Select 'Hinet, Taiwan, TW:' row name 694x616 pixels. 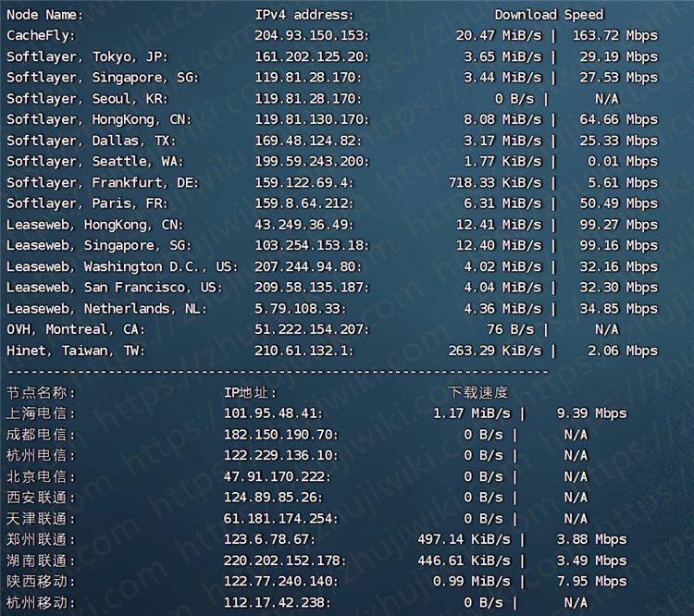tap(76, 351)
